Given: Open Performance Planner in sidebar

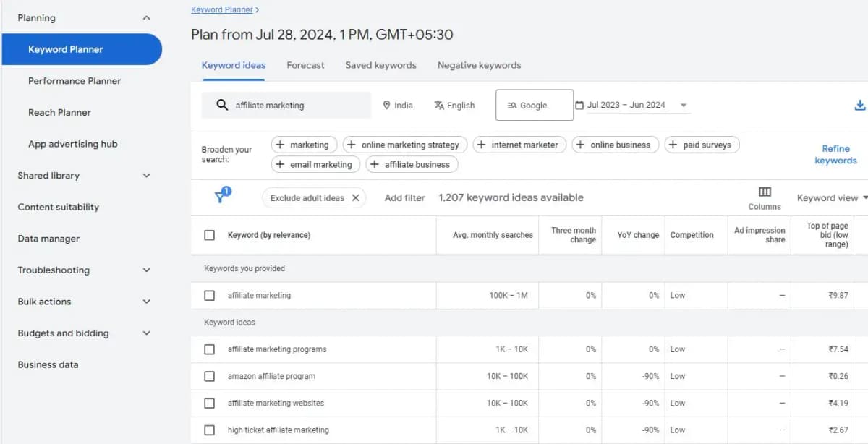Looking at the screenshot, I should pyautogui.click(x=75, y=81).
